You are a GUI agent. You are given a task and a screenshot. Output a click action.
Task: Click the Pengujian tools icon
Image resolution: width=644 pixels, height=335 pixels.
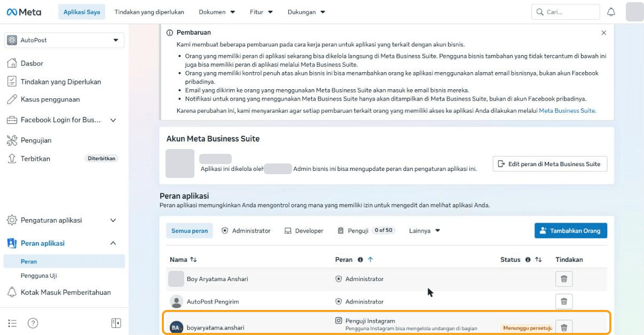tap(12, 141)
